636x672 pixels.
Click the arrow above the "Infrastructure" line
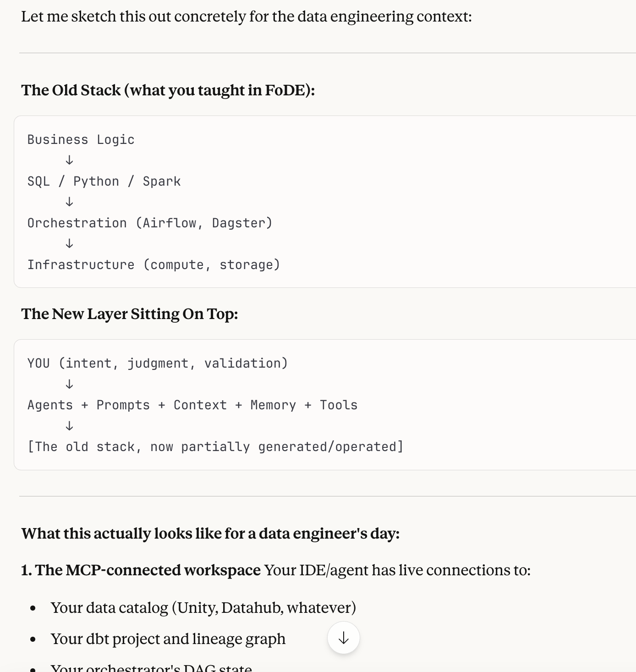69,243
